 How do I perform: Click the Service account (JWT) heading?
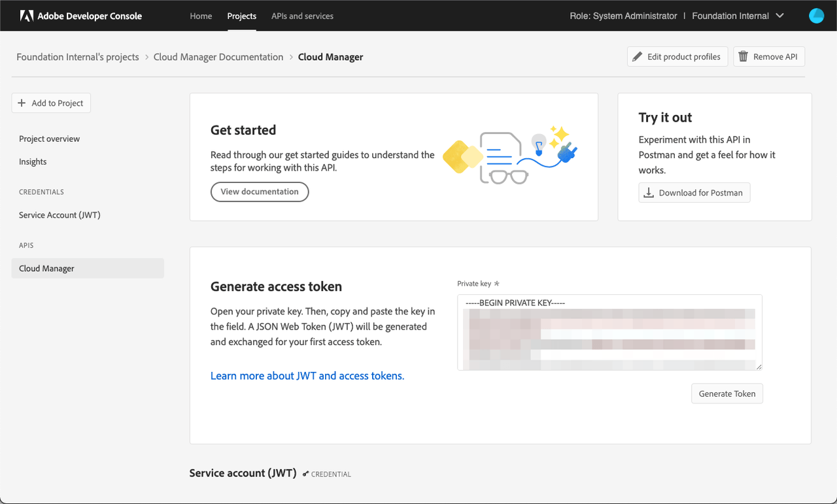(x=243, y=473)
